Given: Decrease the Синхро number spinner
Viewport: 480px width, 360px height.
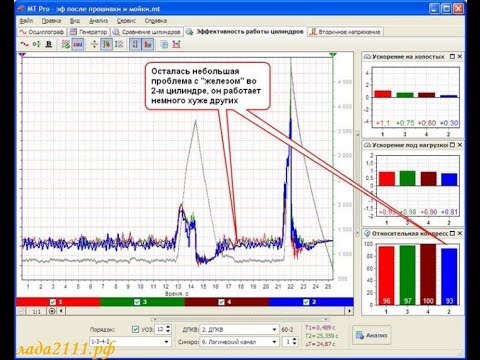Looking at the screenshot, I should tap(294, 344).
